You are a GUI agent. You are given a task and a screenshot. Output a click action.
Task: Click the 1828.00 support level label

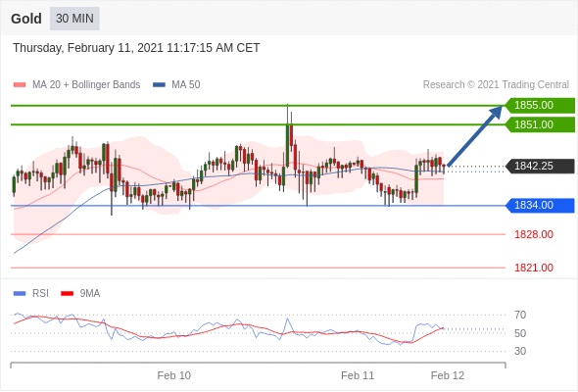point(534,234)
